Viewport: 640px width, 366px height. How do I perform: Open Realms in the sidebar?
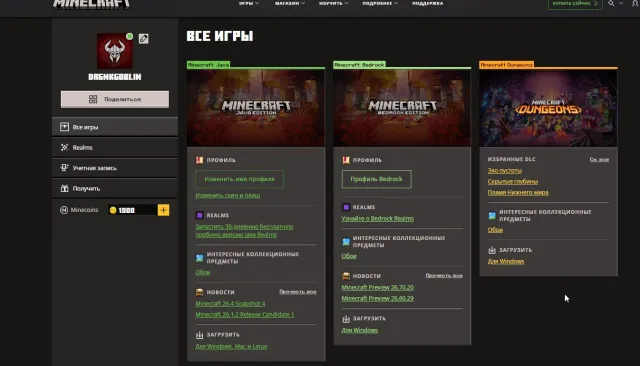click(x=115, y=147)
